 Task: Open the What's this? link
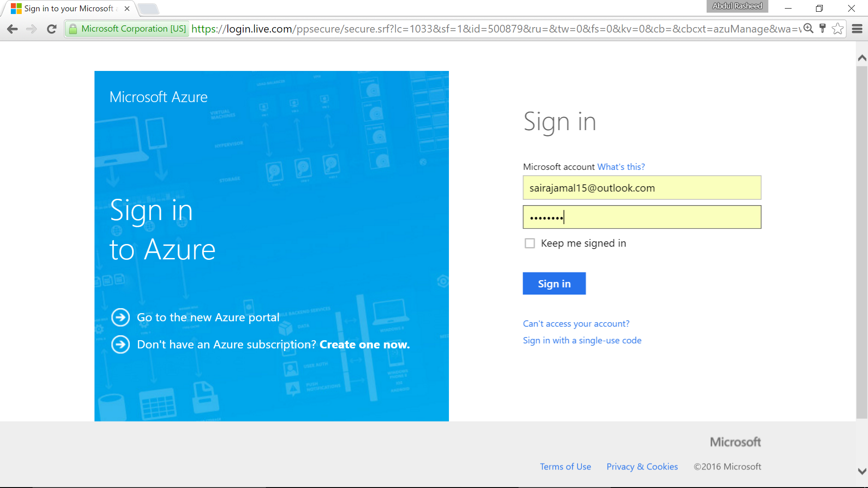pos(621,167)
